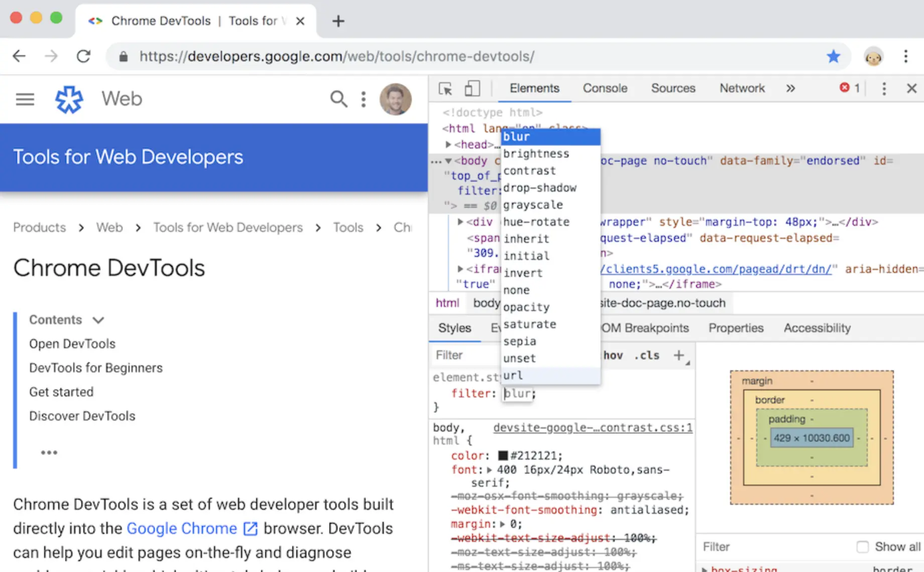Click the #212121 color swatch
The image size is (924, 572).
[x=503, y=456]
